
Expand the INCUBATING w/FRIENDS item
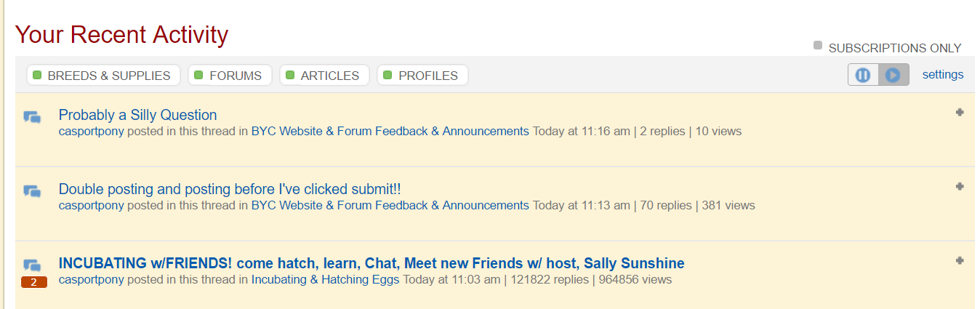pyautogui.click(x=960, y=261)
